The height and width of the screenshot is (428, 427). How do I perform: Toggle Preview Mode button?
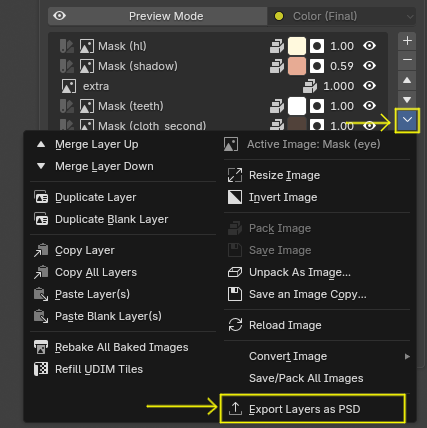[158, 16]
